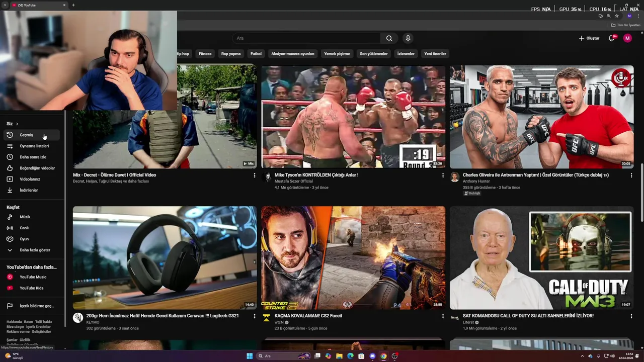The width and height of the screenshot is (644, 362).
Task: Open İçerik bildirme geçmişi flag item
Action: coord(31,306)
